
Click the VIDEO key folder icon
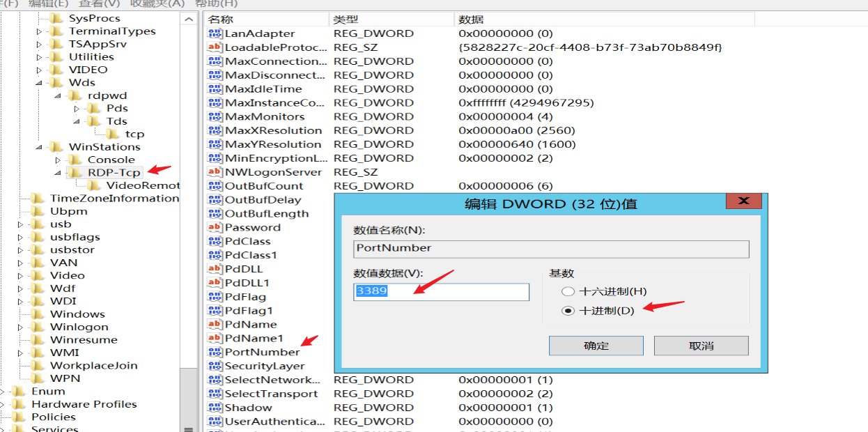click(57, 70)
